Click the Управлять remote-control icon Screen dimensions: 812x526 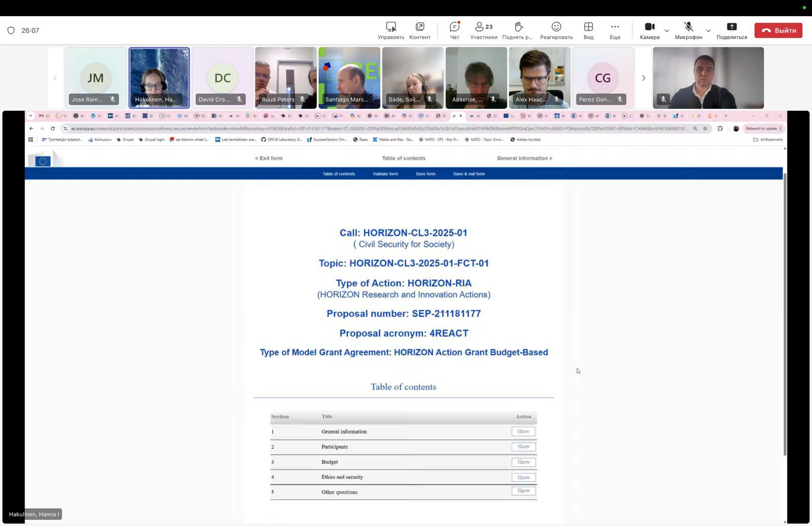click(390, 30)
